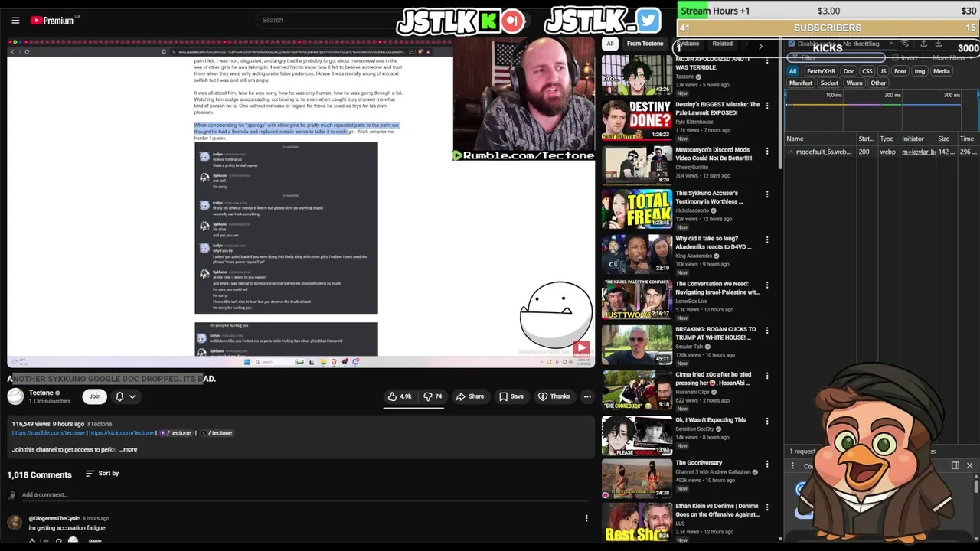Toggle the CSS request filter
The height and width of the screenshot is (551, 980).
tap(867, 71)
